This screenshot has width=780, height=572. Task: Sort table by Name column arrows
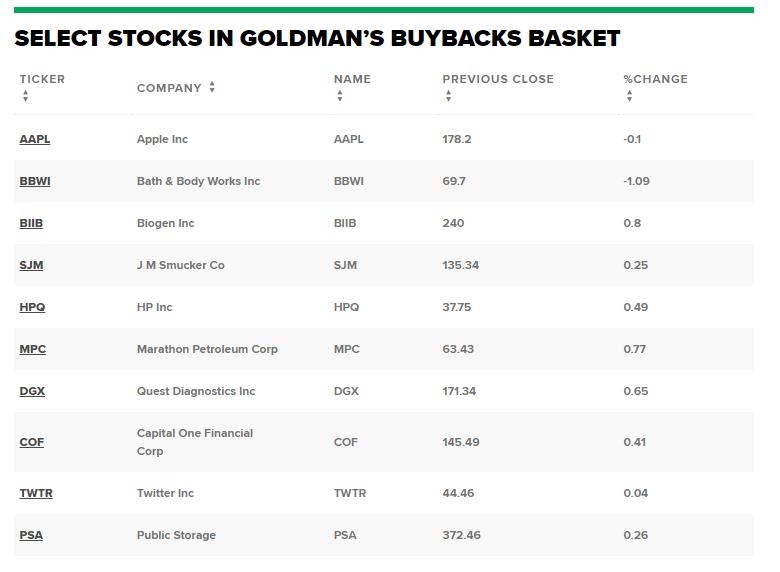[x=340, y=96]
